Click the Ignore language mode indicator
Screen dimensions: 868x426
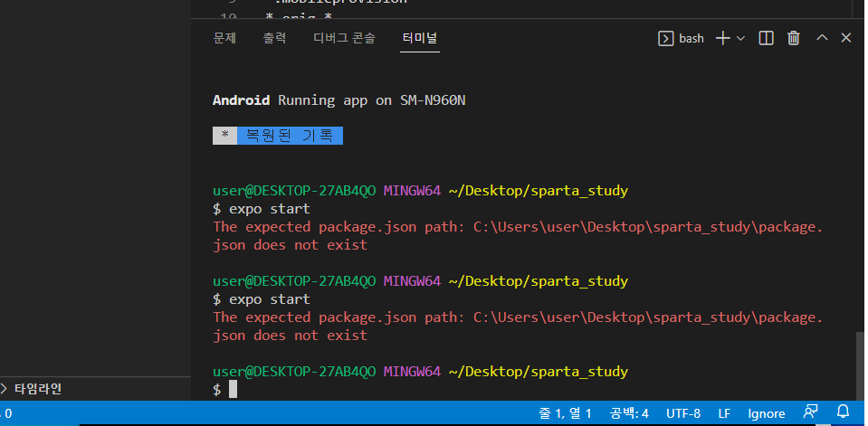coord(766,413)
